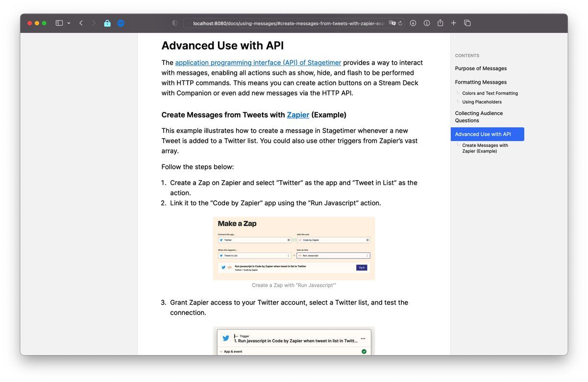Follow the Zapier link in the heading
Viewport: 588px width, 382px height.
[298, 115]
